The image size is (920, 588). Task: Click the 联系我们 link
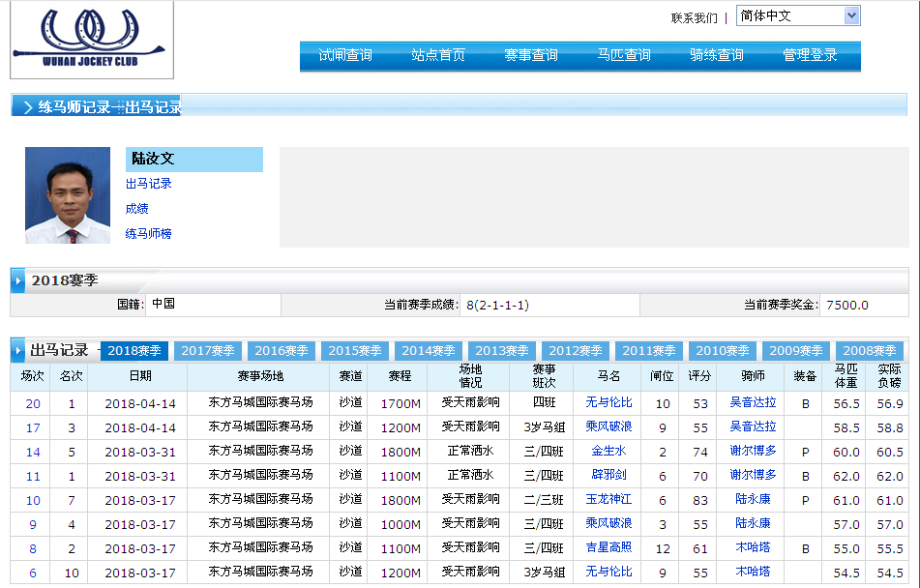694,17
